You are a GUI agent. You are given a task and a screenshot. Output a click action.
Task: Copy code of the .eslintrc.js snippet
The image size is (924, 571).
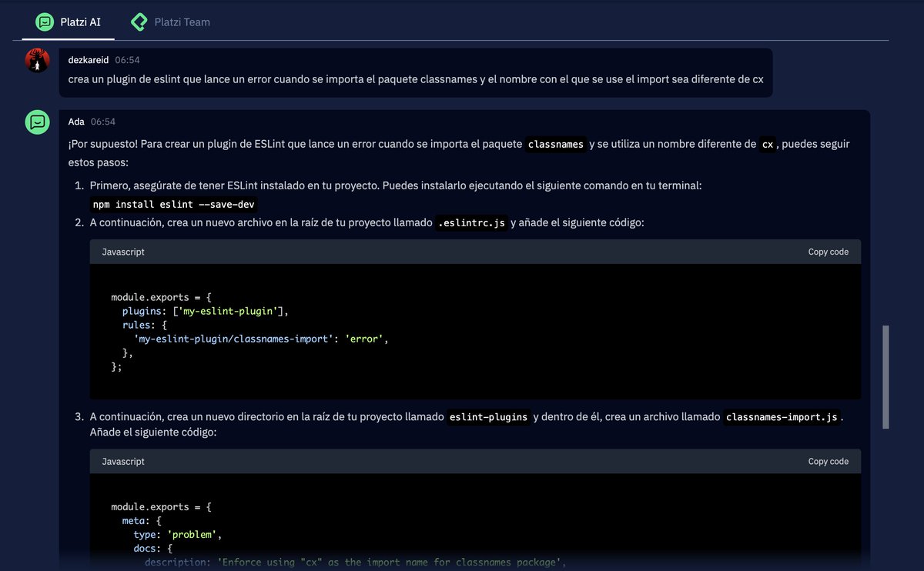click(828, 252)
